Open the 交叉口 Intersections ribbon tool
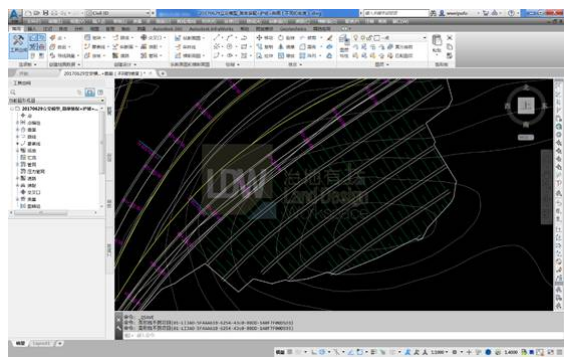This screenshot has height=363, width=569. click(153, 38)
